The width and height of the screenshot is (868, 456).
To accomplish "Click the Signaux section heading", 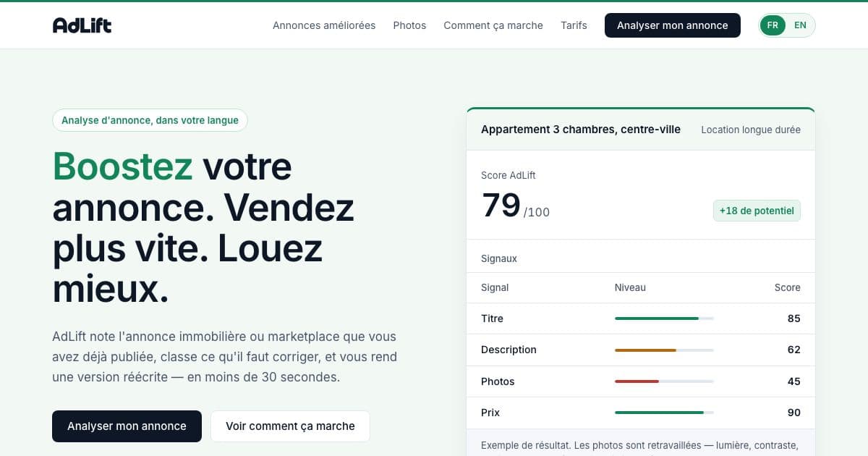I will pos(499,258).
